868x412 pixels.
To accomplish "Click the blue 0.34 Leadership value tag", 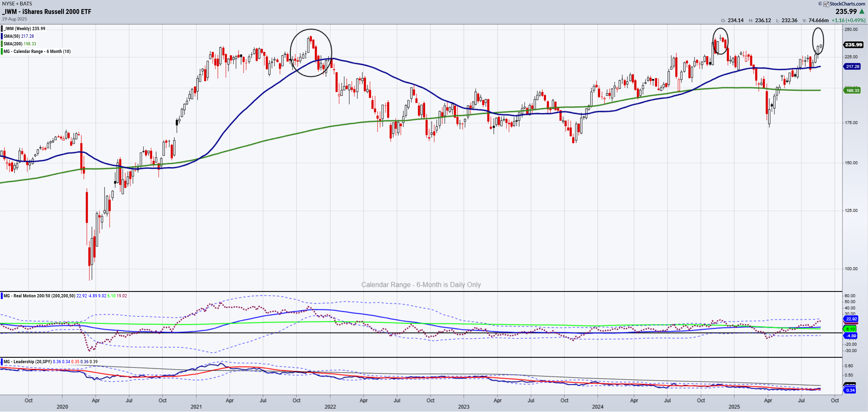I will pyautogui.click(x=850, y=390).
